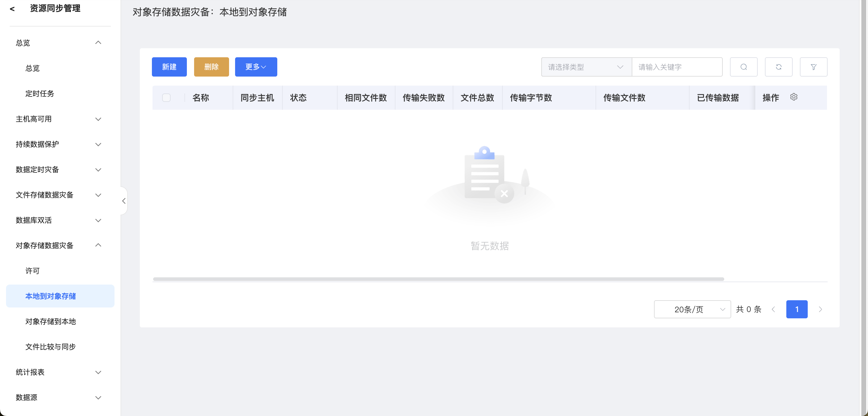Click the 删除 button

(x=211, y=67)
